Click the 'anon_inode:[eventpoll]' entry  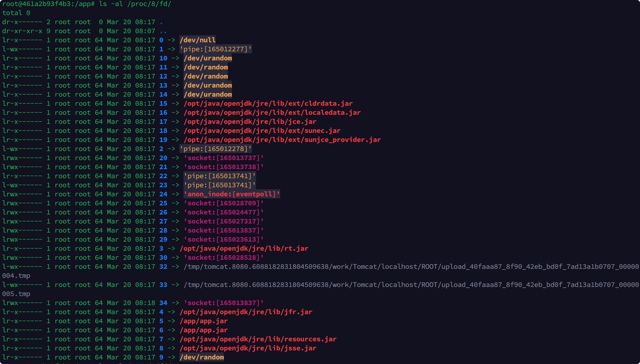pos(232,194)
